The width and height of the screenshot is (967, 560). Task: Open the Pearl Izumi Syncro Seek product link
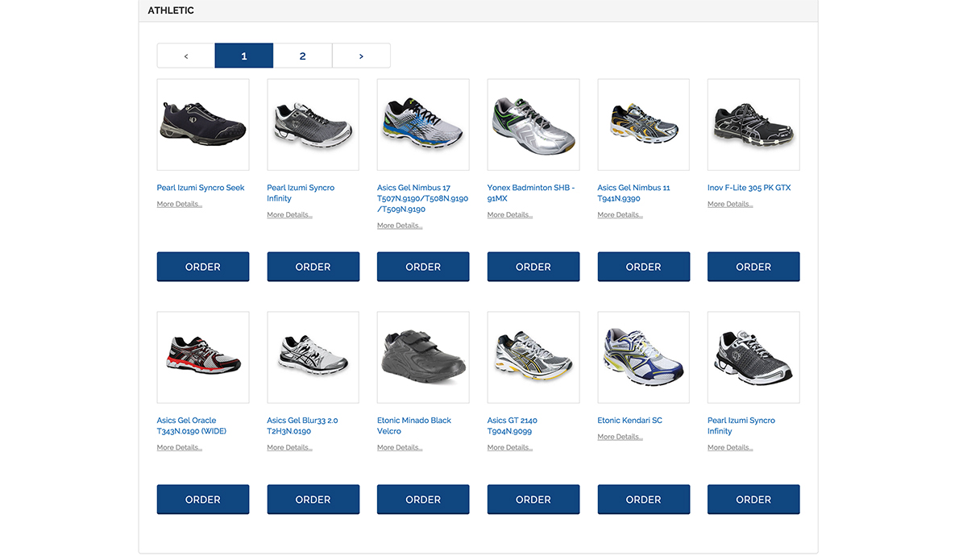tap(200, 187)
